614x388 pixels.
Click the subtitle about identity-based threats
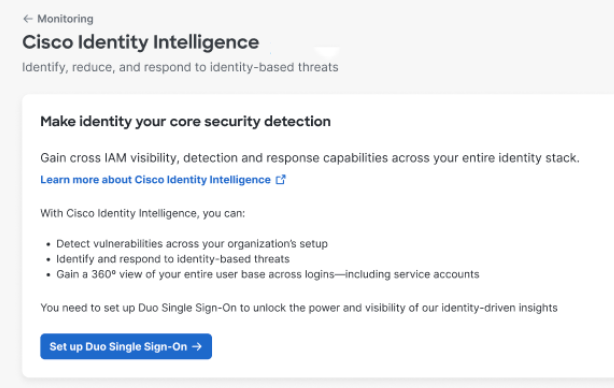pyautogui.click(x=180, y=67)
